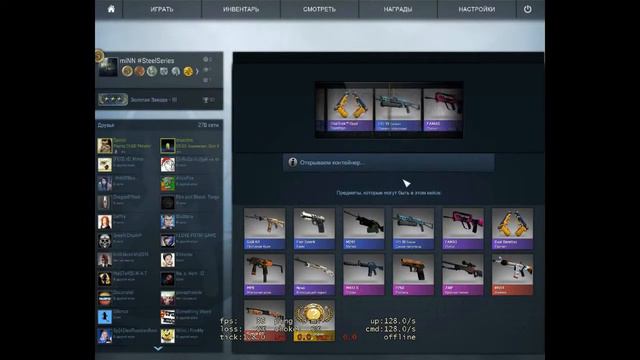Select the gray badge medal in profile

[164, 71]
